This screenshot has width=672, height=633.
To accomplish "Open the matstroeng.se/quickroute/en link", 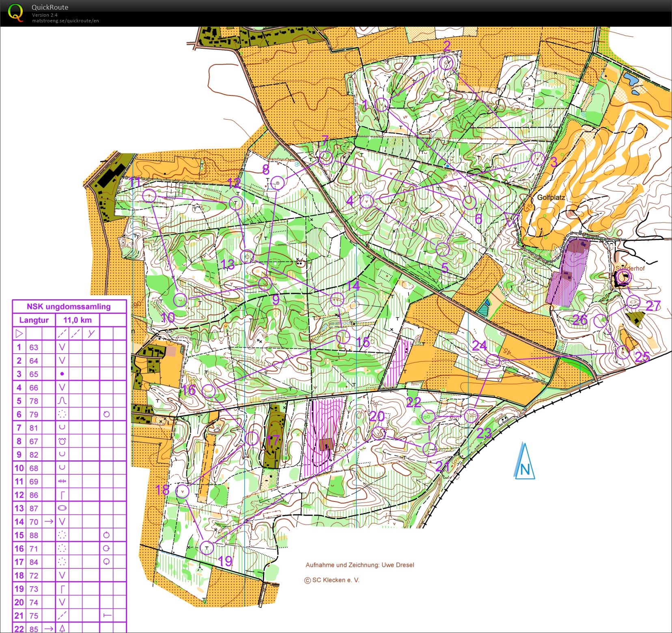I will click(65, 21).
